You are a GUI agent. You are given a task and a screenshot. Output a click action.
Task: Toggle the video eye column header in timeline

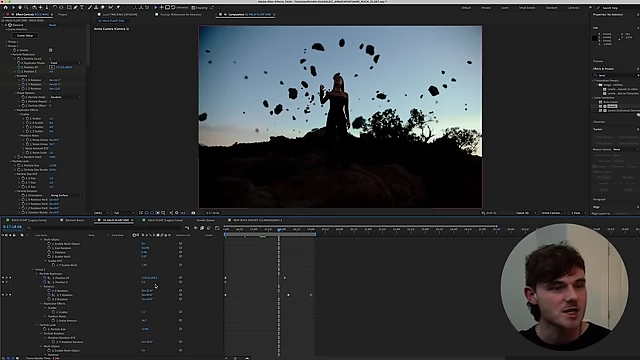[3, 235]
